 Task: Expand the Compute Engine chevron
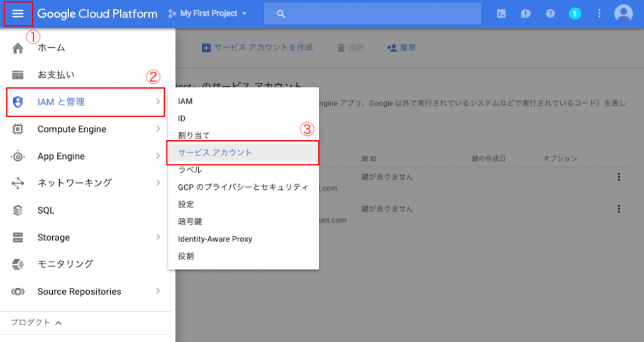pyautogui.click(x=158, y=128)
